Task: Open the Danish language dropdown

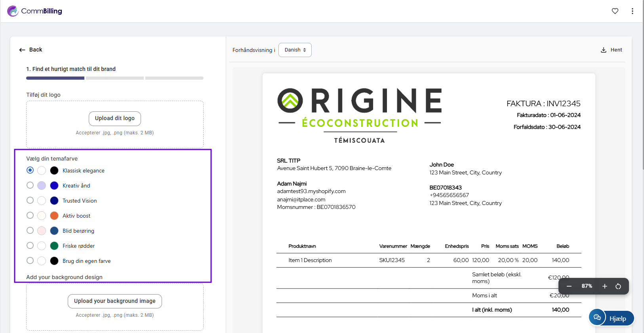Action: tap(295, 50)
